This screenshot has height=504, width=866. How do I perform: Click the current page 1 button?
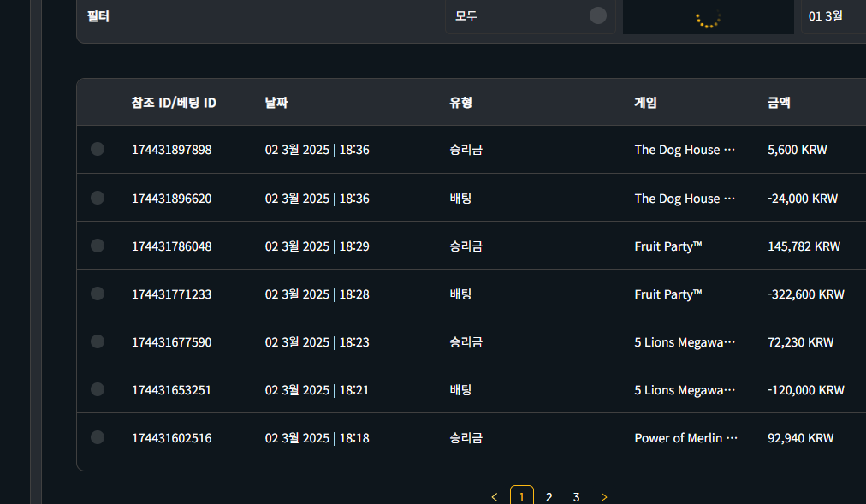[522, 497]
